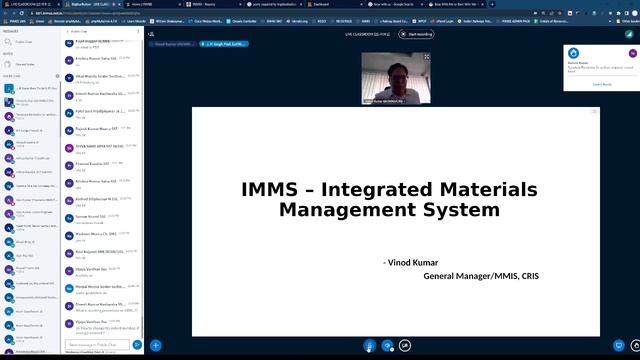Switch to the Home PRIME browser tab

tap(152, 4)
